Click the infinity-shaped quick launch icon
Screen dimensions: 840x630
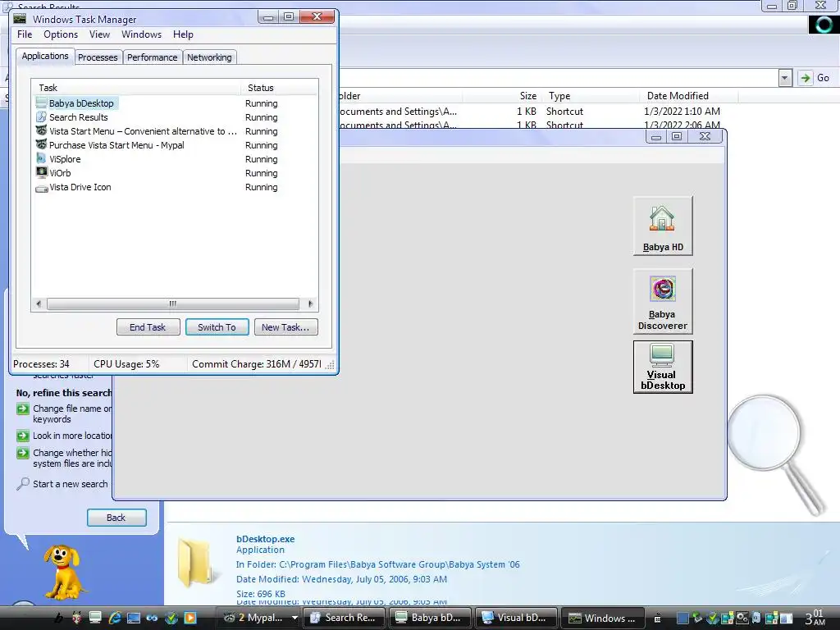pyautogui.click(x=152, y=618)
